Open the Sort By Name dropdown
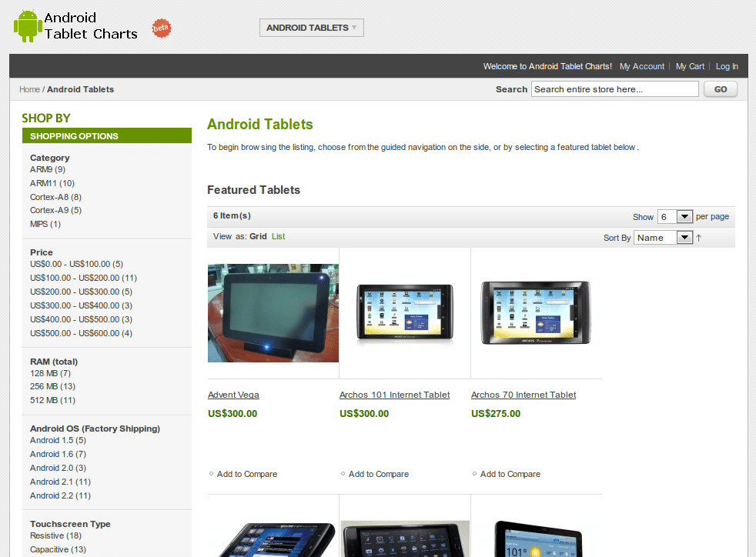Image resolution: width=756 pixels, height=557 pixels. [x=663, y=238]
